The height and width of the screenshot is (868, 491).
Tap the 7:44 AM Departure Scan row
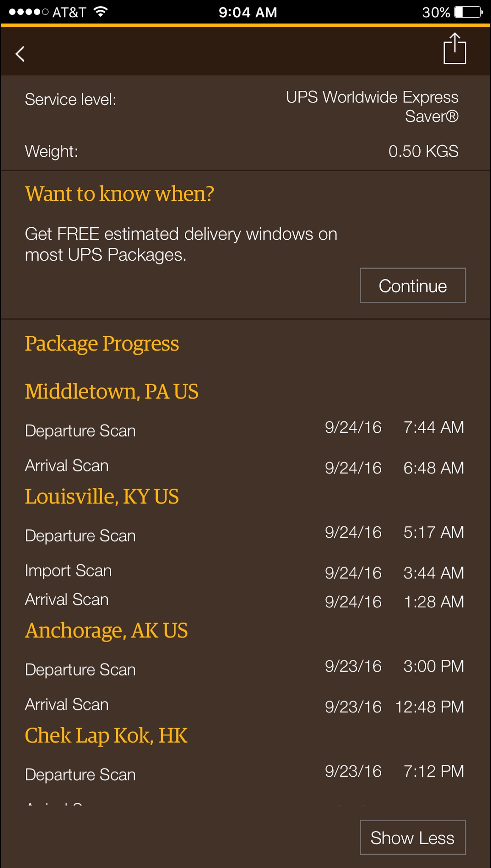coord(245,429)
